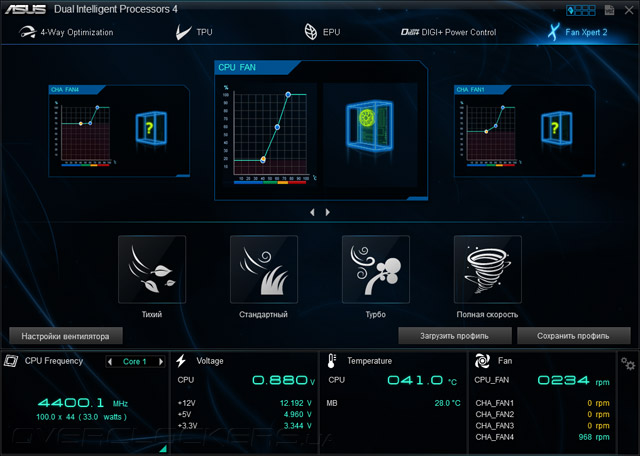Click the Fan monitor fan icon

pos(482,361)
